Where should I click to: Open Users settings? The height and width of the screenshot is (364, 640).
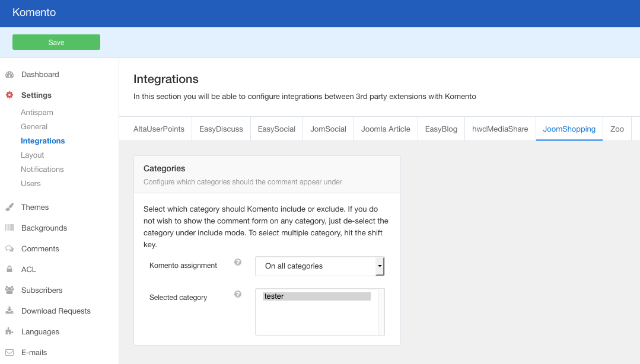(x=31, y=184)
